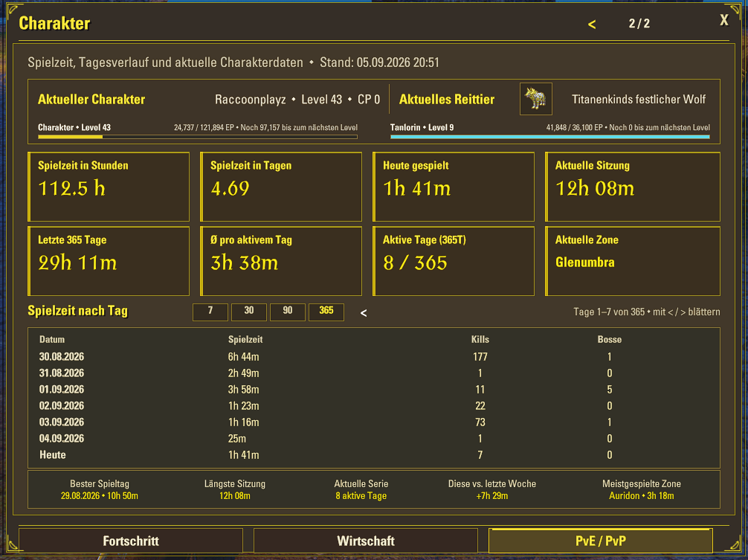Switch to the PvE / PvP tab

[601, 541]
